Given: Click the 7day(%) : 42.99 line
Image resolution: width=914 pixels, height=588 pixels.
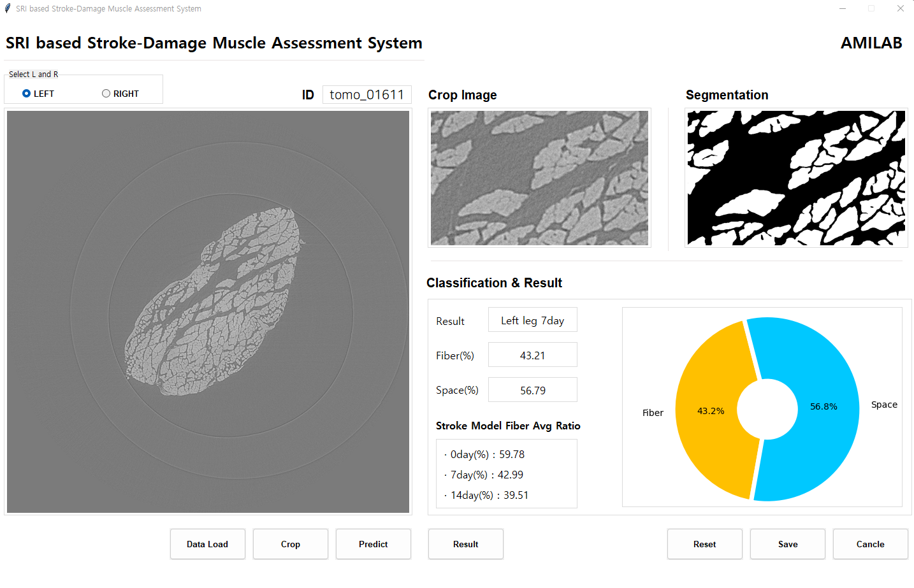Looking at the screenshot, I should pos(484,475).
